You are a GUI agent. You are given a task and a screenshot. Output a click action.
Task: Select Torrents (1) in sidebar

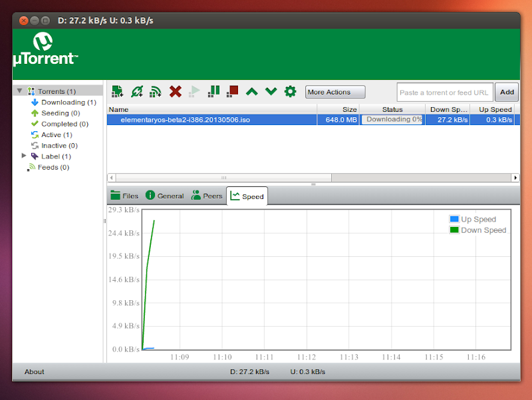pos(57,91)
